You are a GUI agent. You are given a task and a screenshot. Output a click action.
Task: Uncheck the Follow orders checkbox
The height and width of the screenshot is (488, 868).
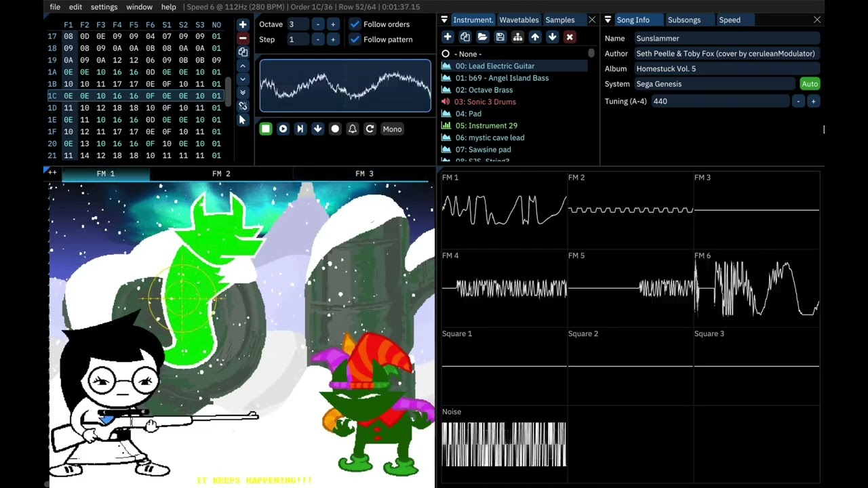355,24
